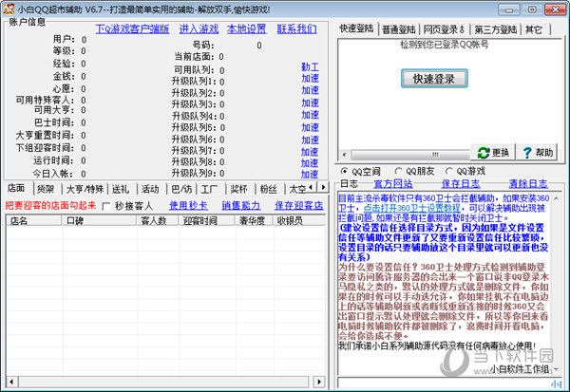Open the 官方网站 link

393,184
